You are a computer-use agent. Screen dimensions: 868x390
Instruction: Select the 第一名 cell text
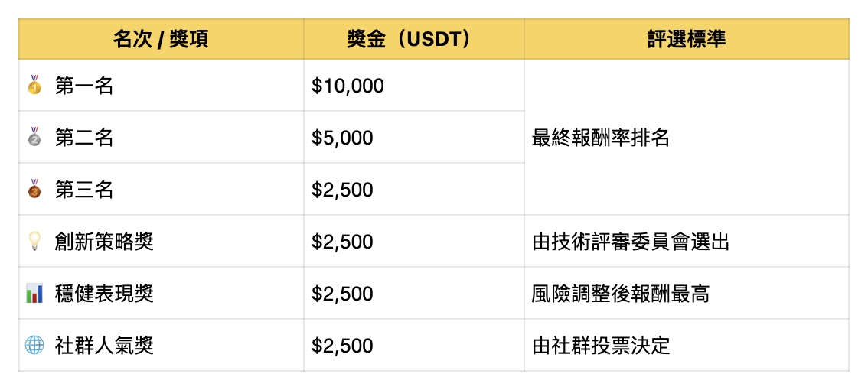click(x=84, y=86)
